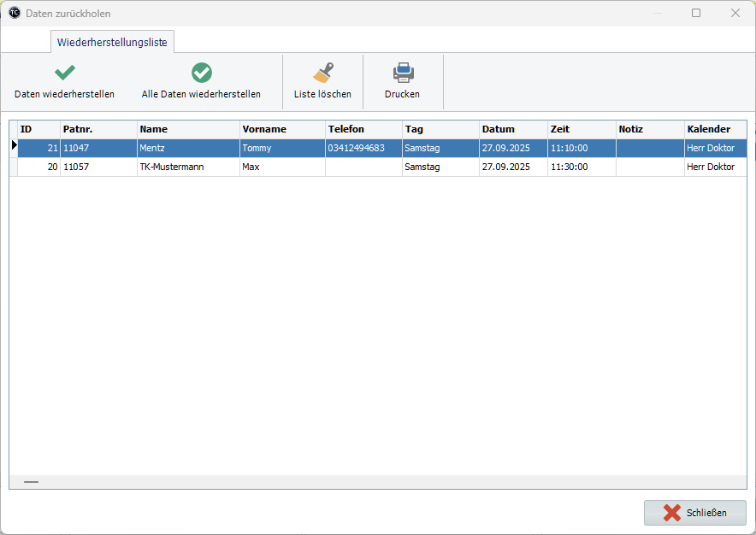Click the broom Liste löschen icon
The height and width of the screenshot is (535, 756).
[x=322, y=73]
